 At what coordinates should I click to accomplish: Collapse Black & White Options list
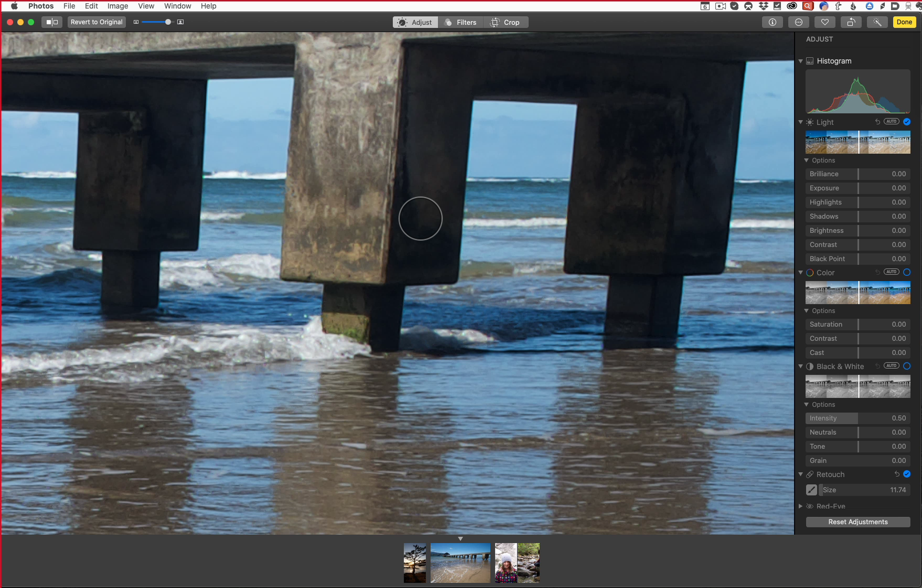click(807, 405)
